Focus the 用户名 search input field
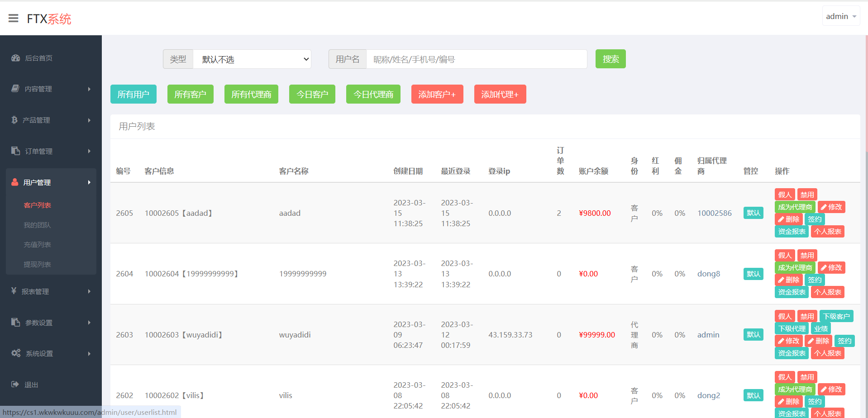 pos(476,59)
